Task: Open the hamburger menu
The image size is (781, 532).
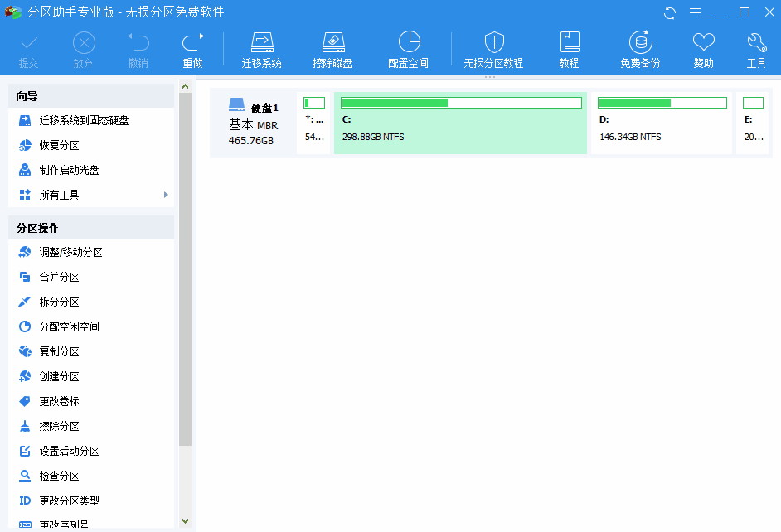Action: coord(695,12)
